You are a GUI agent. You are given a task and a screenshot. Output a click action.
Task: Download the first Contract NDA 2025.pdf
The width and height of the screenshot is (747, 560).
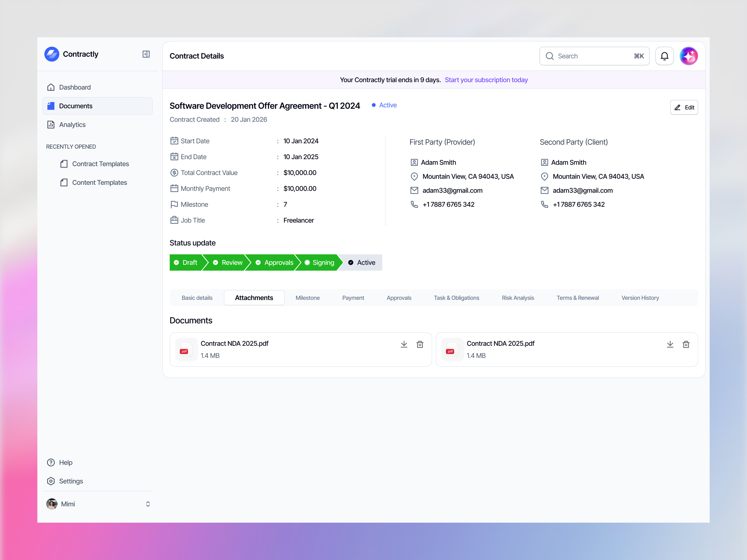[404, 344]
